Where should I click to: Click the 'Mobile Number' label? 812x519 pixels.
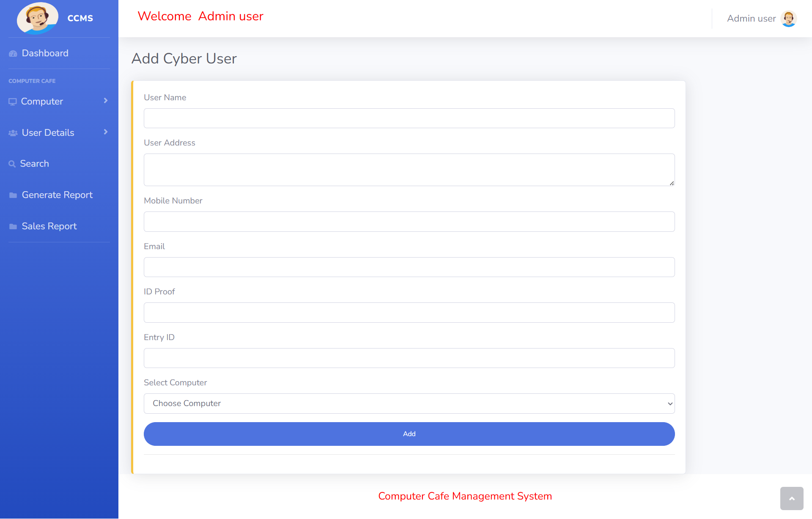[173, 200]
